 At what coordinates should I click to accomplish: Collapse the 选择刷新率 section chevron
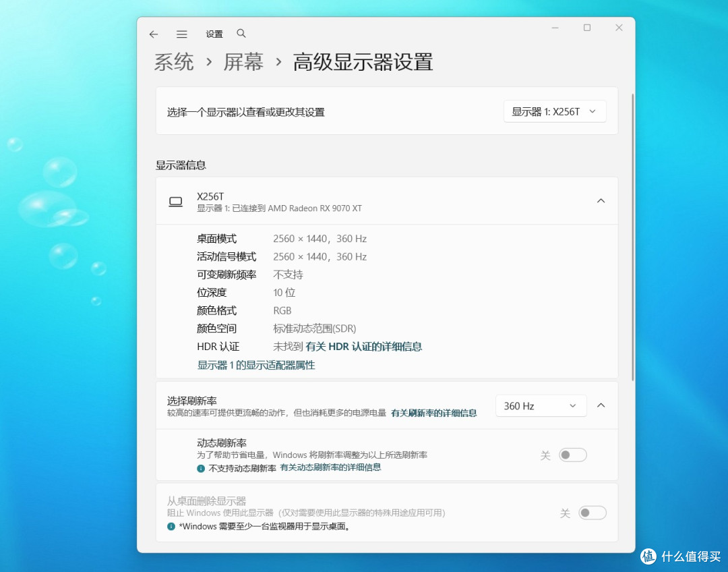(x=601, y=405)
